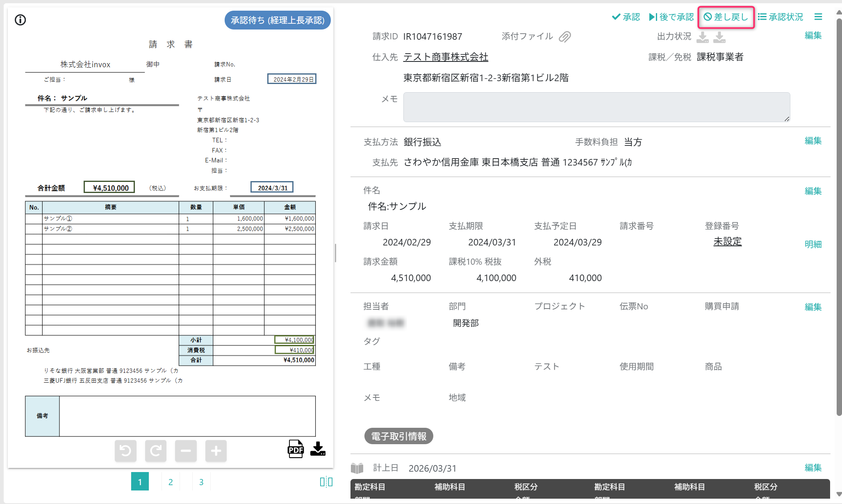The image size is (842, 504).
Task: Go to invoice page 2
Action: point(171,482)
